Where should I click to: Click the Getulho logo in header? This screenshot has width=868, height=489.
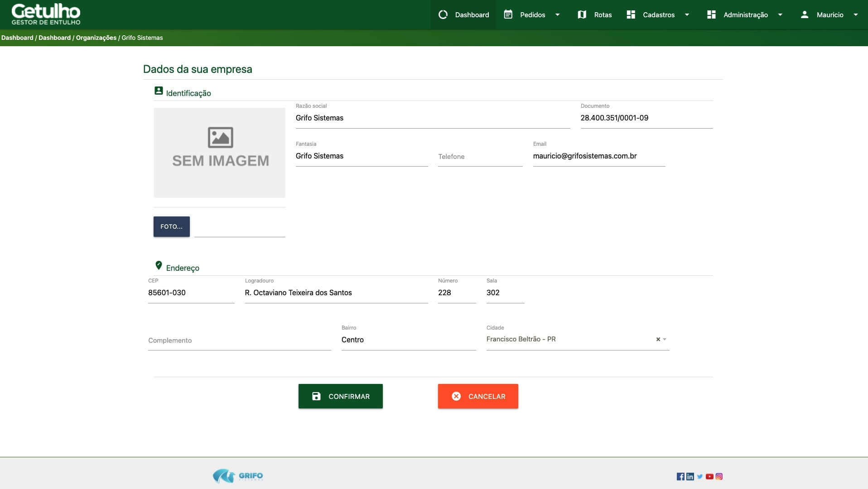coord(46,14)
